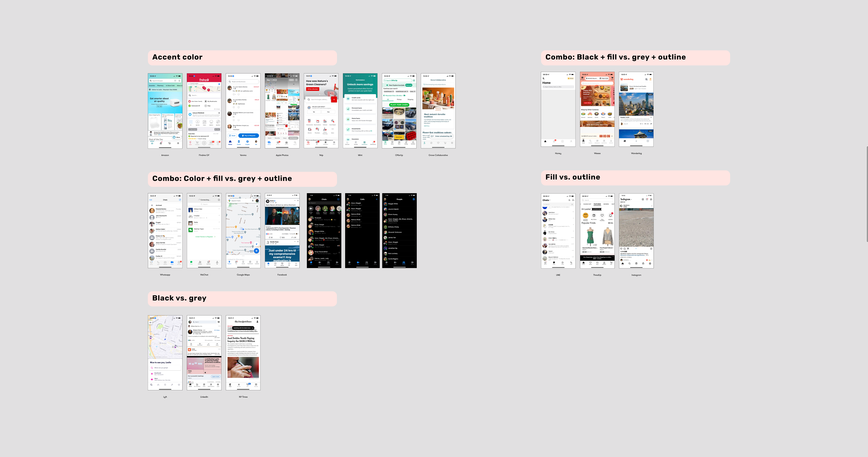Viewport: 868px width, 457px height.
Task: Click the blue directions button in Google Maps
Action: click(256, 251)
